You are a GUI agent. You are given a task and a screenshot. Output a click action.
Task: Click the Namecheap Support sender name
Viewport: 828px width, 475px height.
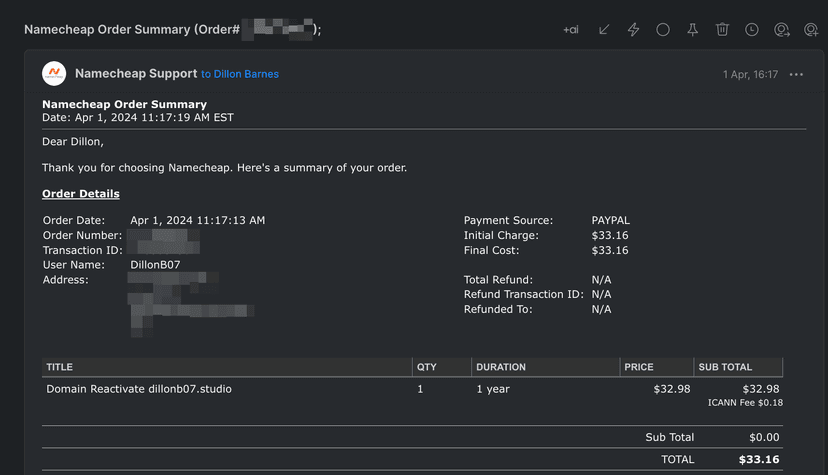[x=135, y=74]
